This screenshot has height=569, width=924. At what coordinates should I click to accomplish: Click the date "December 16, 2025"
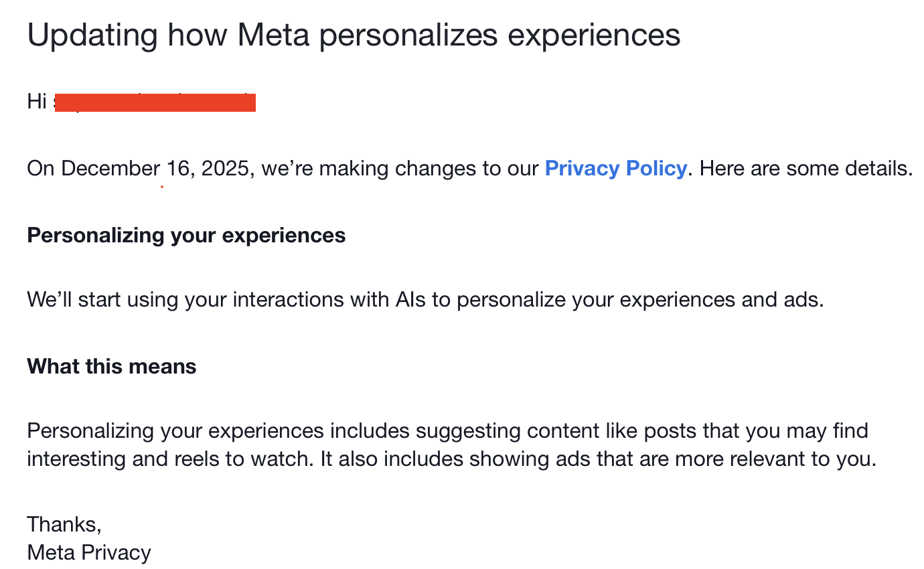click(x=155, y=168)
